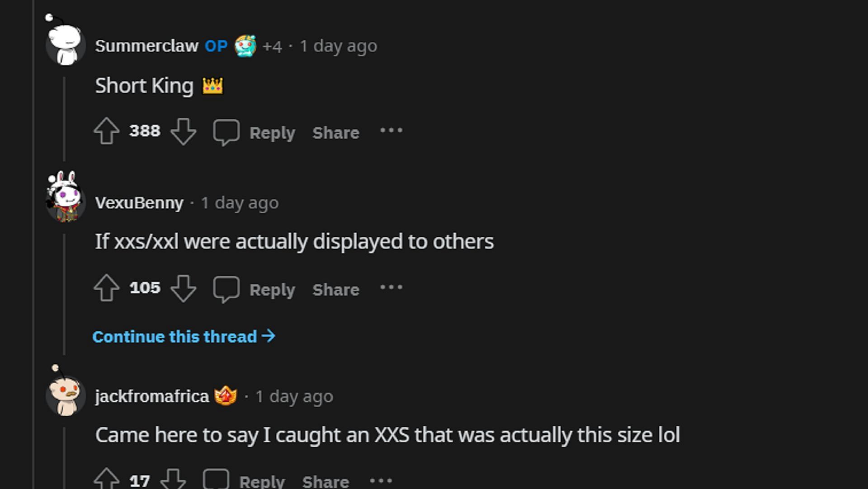Click Share on VexuBenny's comment
Image resolution: width=868 pixels, height=489 pixels.
[335, 289]
